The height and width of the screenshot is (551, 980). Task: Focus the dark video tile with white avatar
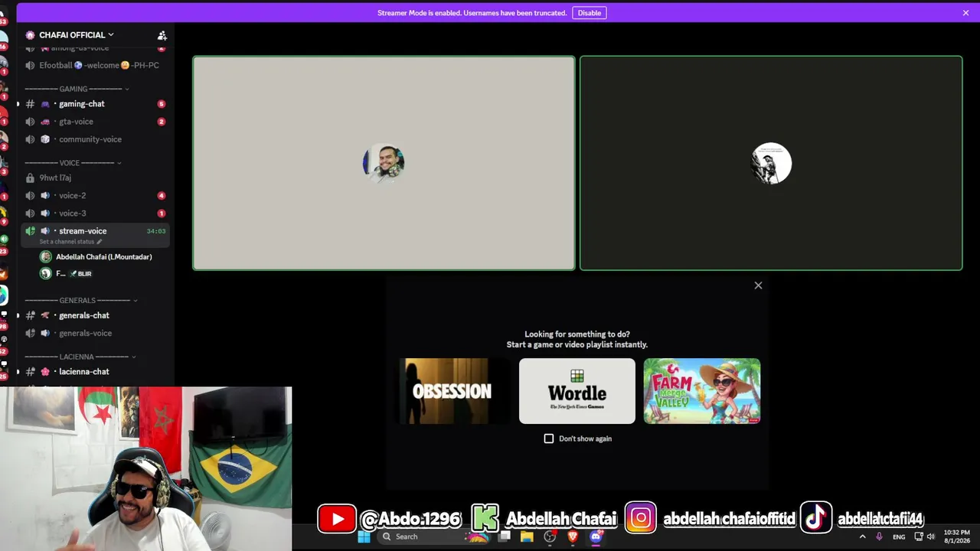click(771, 163)
